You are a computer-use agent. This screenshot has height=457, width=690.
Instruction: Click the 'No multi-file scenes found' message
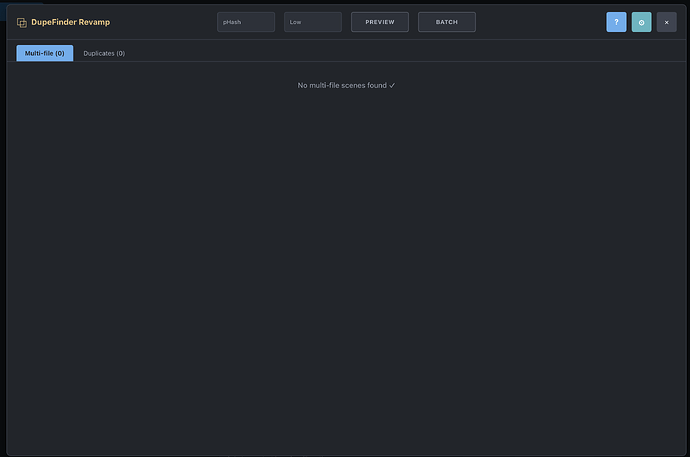coord(342,85)
